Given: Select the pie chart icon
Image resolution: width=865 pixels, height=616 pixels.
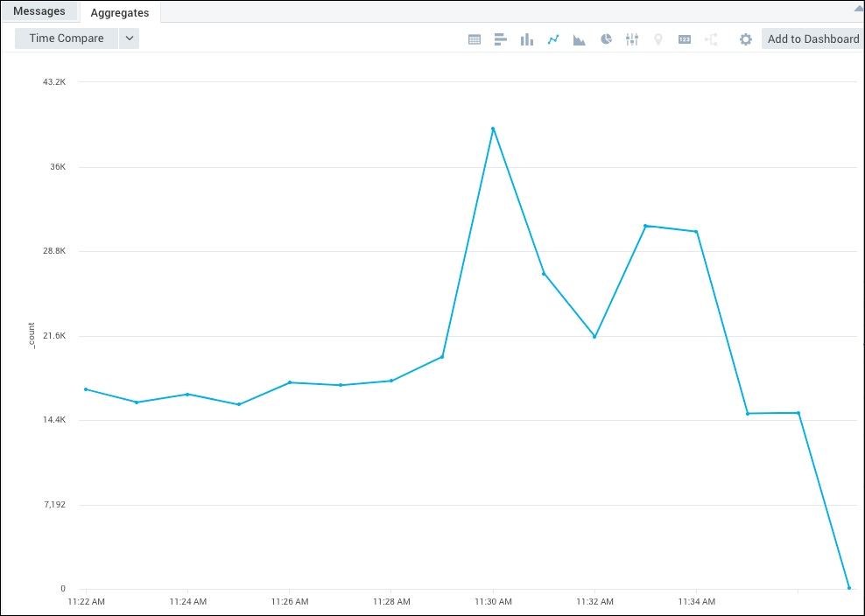Looking at the screenshot, I should tap(606, 39).
